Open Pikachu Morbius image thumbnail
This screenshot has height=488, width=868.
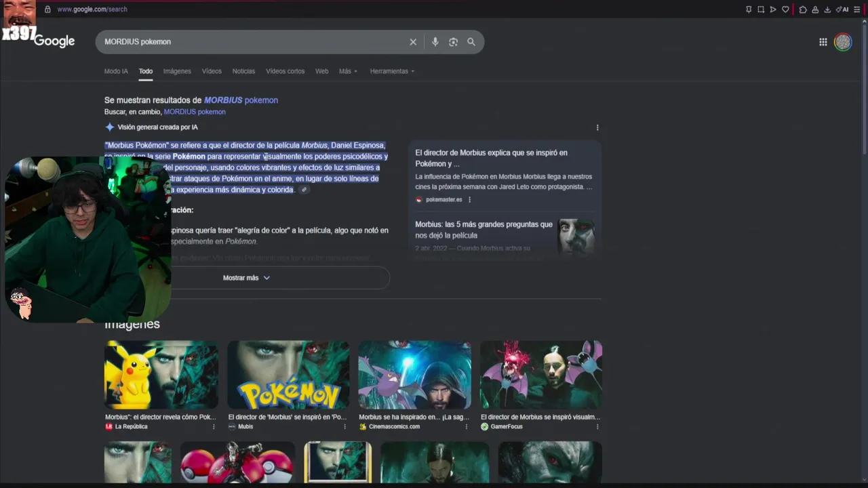[161, 375]
